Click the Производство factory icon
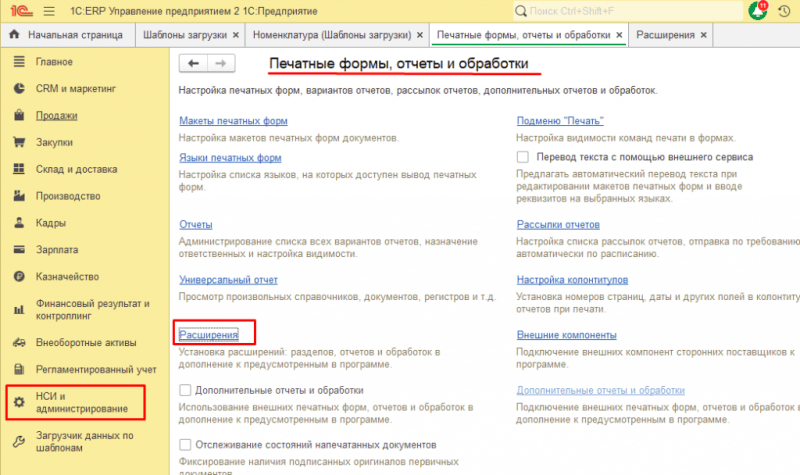Screen dimensions: 800x475 [x=17, y=196]
